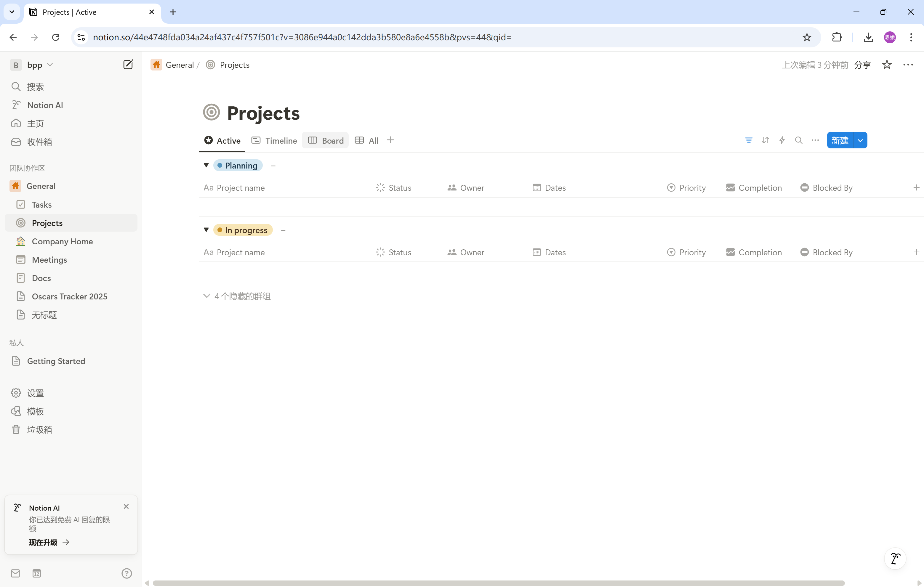The image size is (924, 587).
Task: Click the filter icon in database toolbar
Action: click(x=748, y=140)
